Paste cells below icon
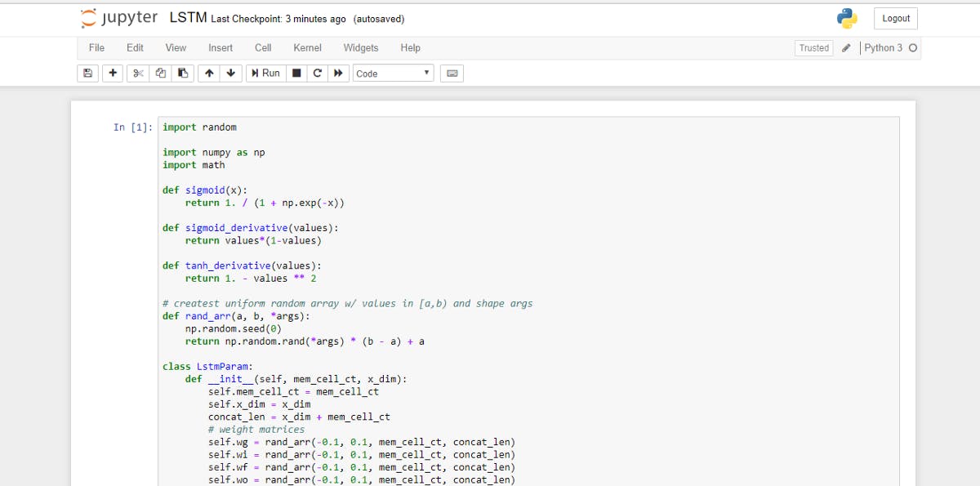The width and height of the screenshot is (980, 486). pyautogui.click(x=184, y=74)
